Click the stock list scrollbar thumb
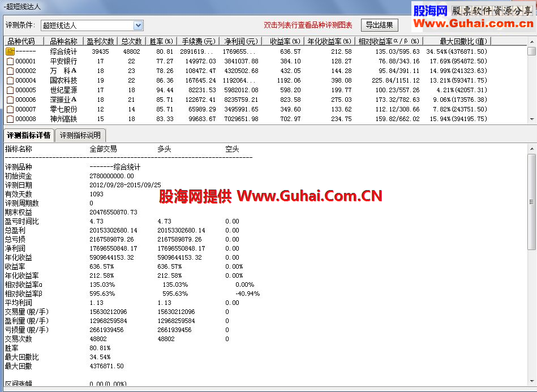The height and width of the screenshot is (392, 537). point(531,51)
